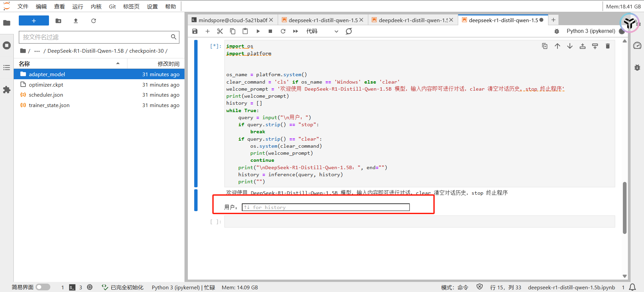The height and width of the screenshot is (292, 644).
Task: Expand the collapsed breadcrumb path ellipsis
Action: (37, 51)
